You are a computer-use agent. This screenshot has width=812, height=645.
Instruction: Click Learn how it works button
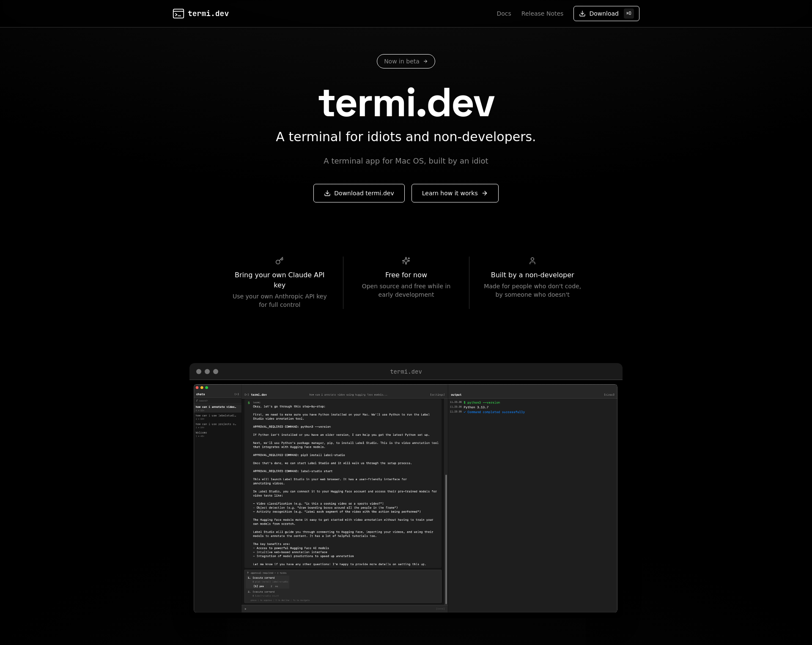pos(455,193)
